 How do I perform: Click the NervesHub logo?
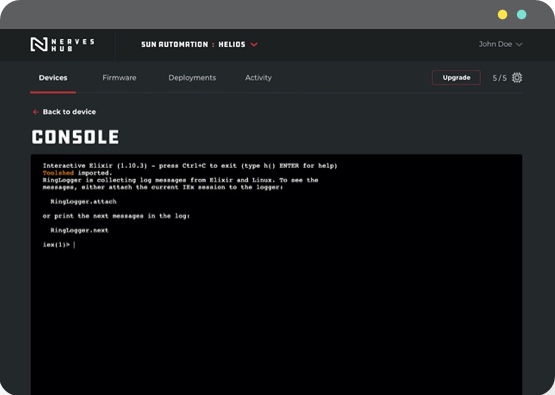coord(62,45)
